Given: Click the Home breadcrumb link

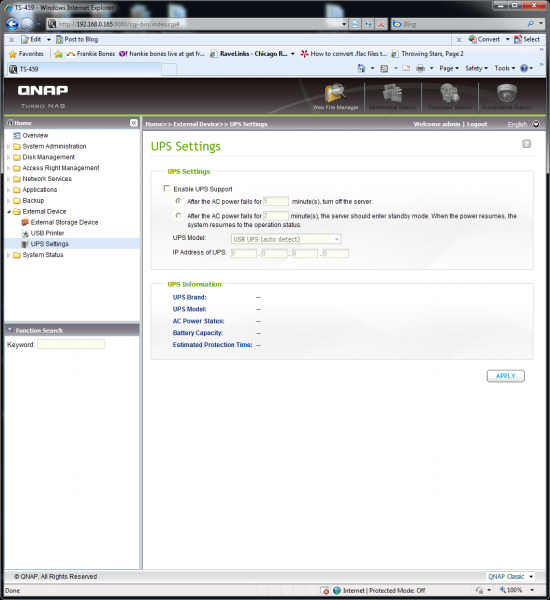Looking at the screenshot, I should (154, 124).
